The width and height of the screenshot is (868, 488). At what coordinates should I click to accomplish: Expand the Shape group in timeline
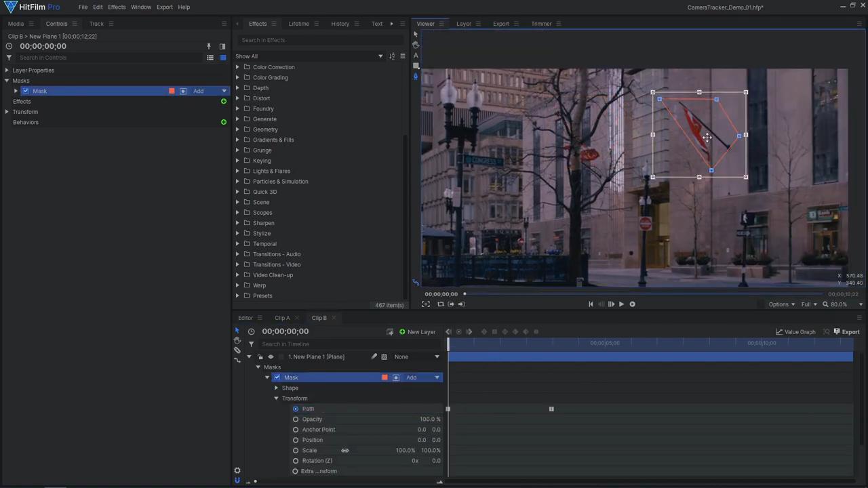point(276,388)
